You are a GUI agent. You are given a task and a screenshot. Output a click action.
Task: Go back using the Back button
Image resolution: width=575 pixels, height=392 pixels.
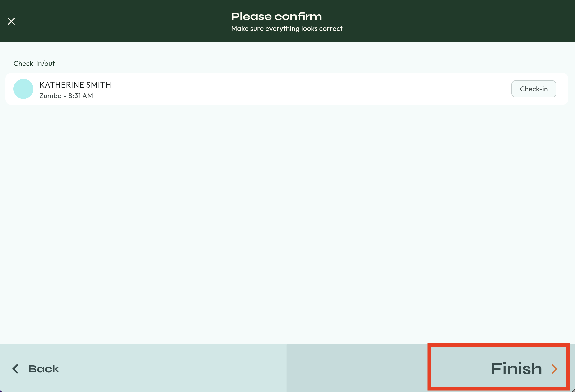coord(44,369)
